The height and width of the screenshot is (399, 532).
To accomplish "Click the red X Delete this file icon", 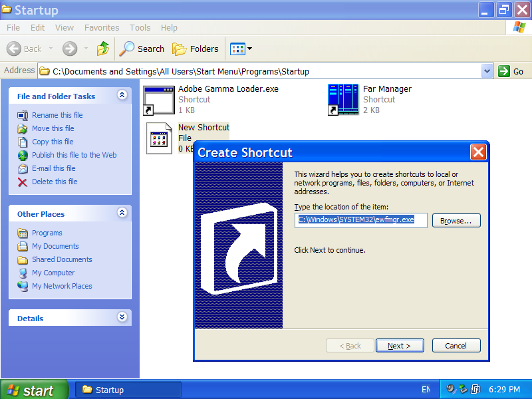I will 23,182.
